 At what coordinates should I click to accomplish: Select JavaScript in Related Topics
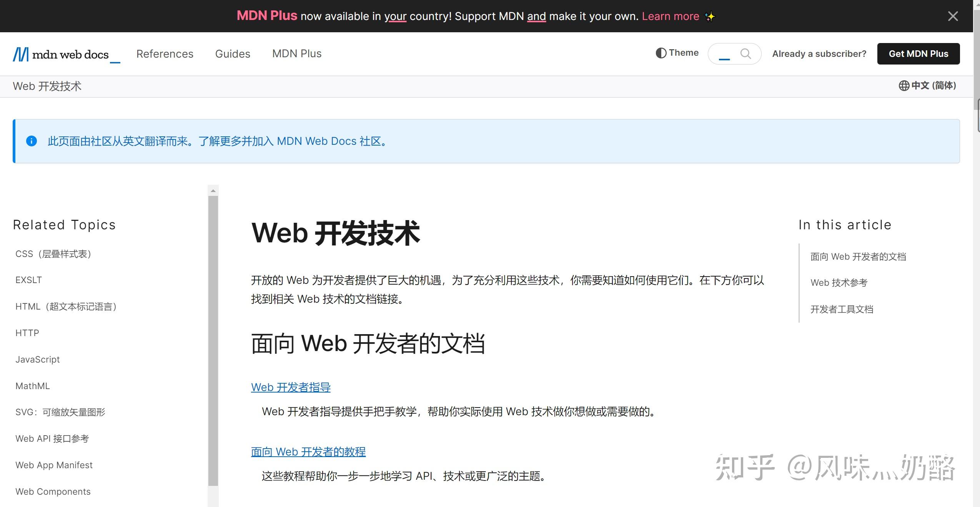tap(38, 360)
